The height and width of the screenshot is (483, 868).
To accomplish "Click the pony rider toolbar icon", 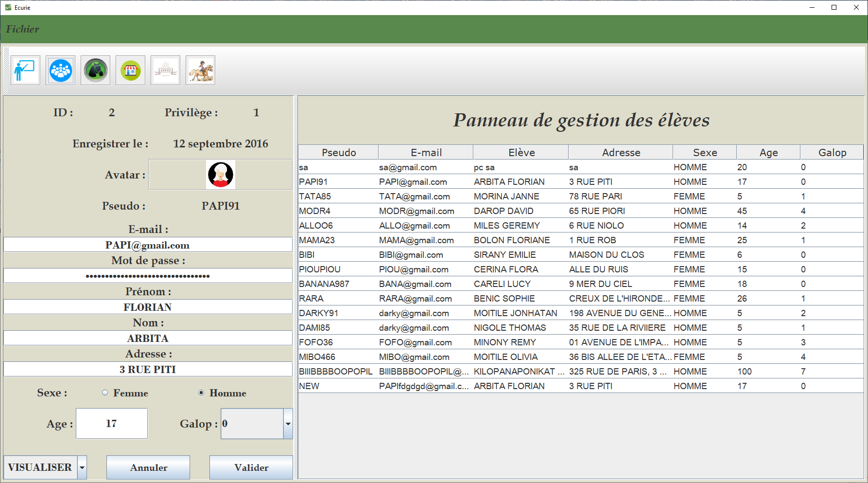I will [201, 71].
